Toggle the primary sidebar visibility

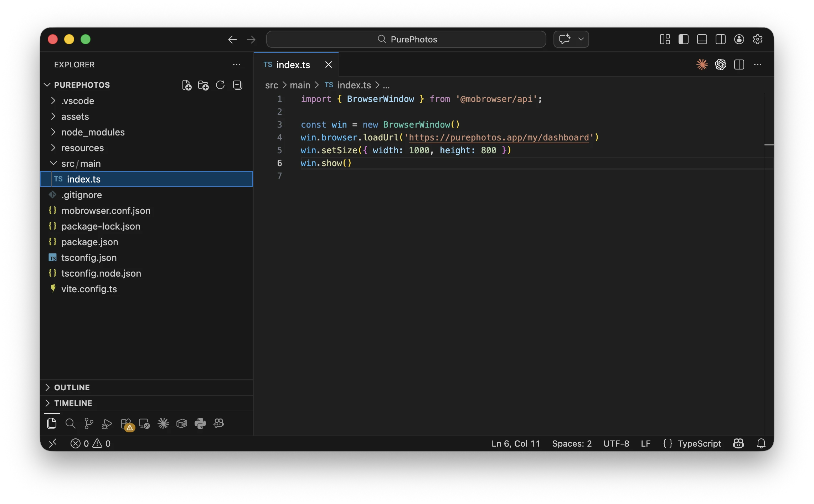point(683,39)
